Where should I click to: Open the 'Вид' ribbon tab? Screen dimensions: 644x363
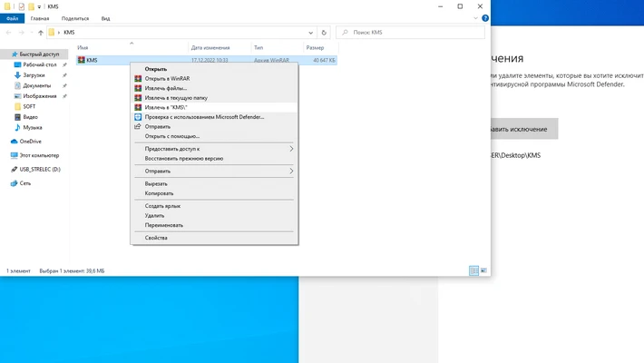coord(105,18)
